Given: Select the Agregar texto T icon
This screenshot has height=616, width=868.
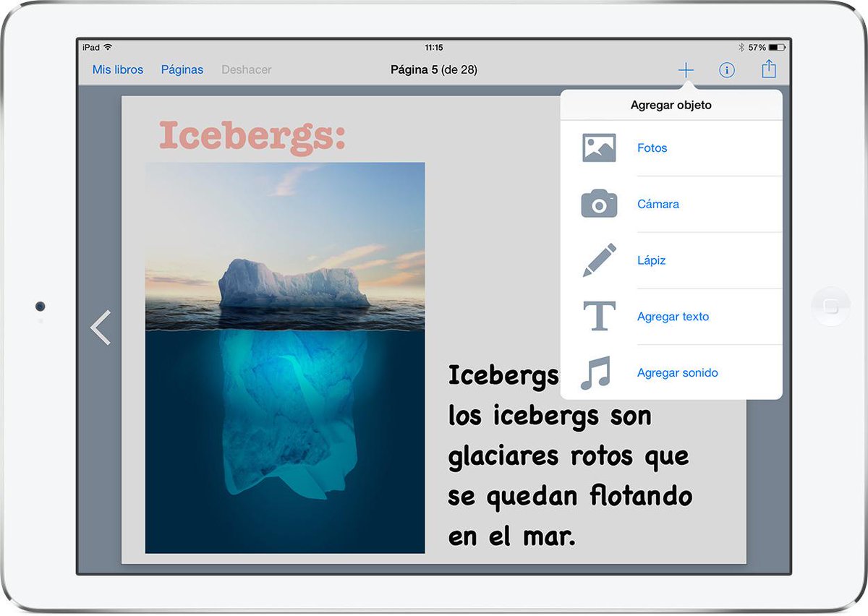Looking at the screenshot, I should [x=599, y=317].
